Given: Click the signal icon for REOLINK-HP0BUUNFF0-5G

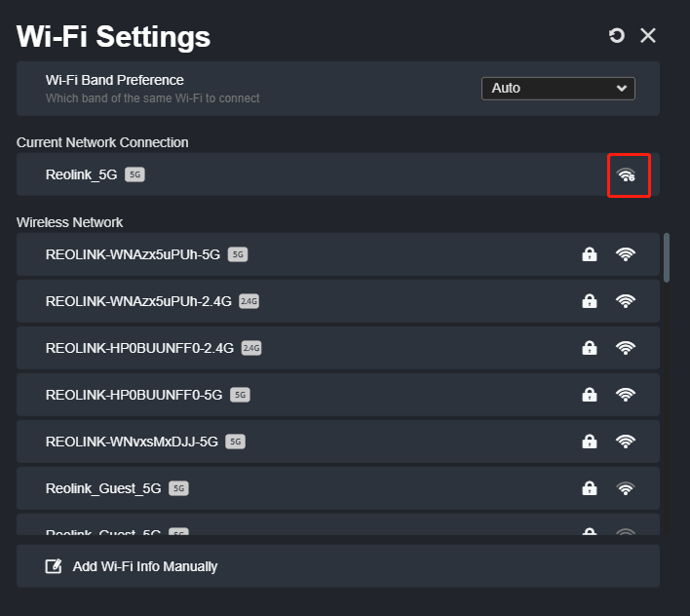Looking at the screenshot, I should click(626, 395).
